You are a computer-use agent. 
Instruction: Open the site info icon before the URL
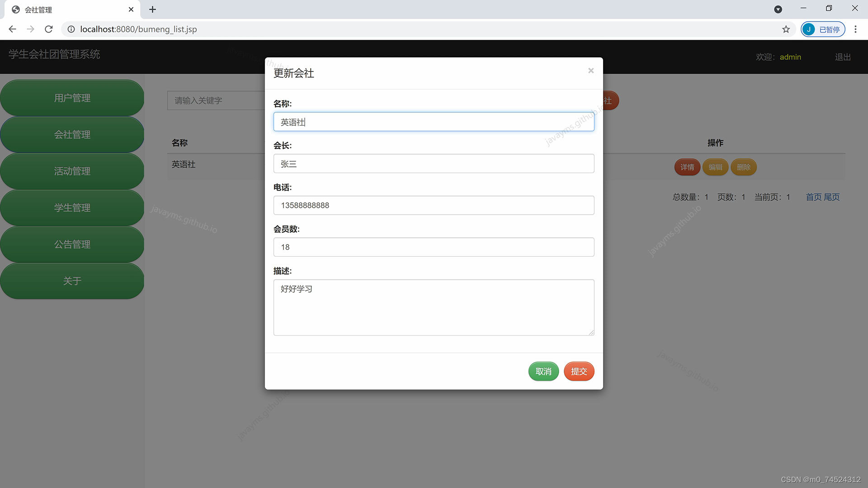71,29
